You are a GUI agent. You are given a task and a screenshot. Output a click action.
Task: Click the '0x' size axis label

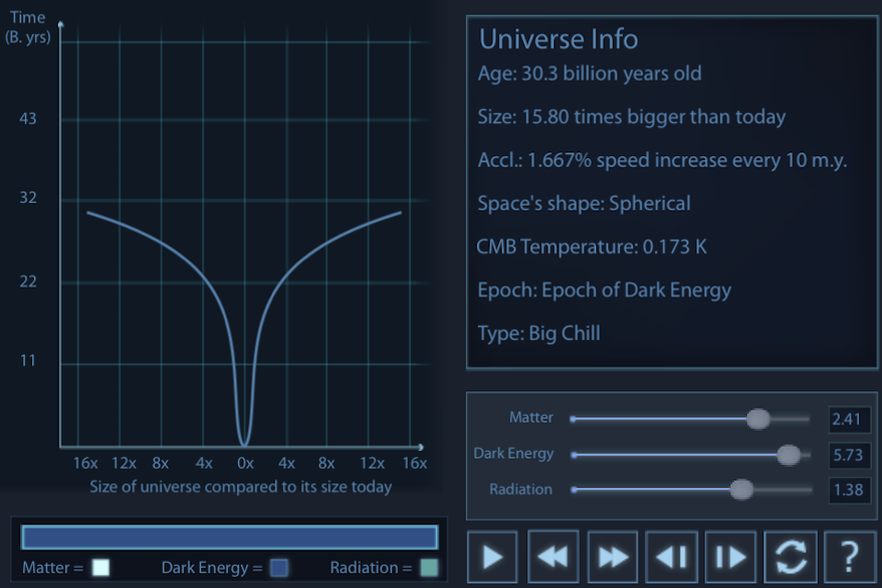pyautogui.click(x=245, y=463)
